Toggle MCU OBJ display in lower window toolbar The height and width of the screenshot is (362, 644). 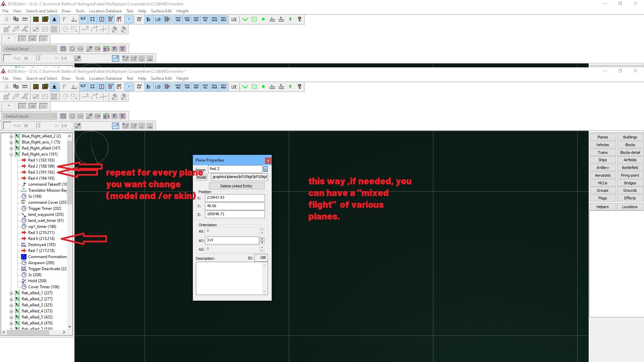[x=178, y=87]
